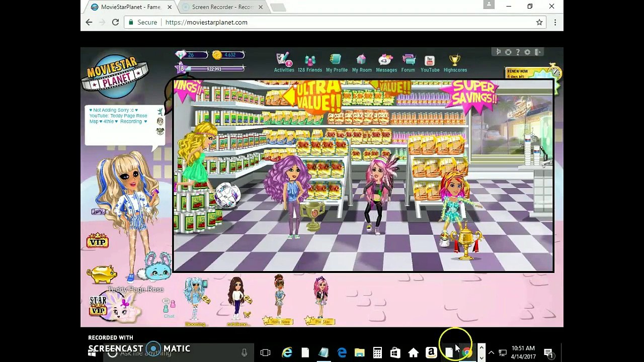Switch to the MovieStarPlanet browser tab
The width and height of the screenshot is (644, 362).
[x=130, y=7]
